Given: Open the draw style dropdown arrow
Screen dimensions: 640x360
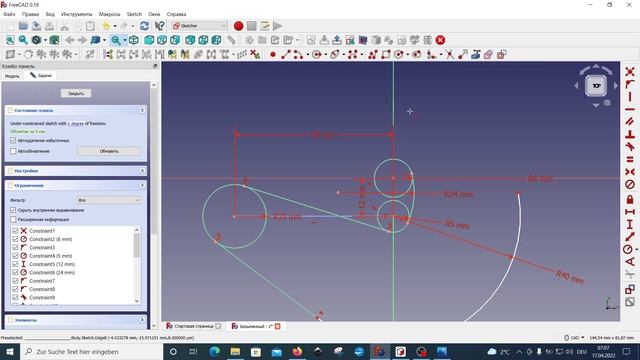Looking at the screenshot, I should (45, 40).
